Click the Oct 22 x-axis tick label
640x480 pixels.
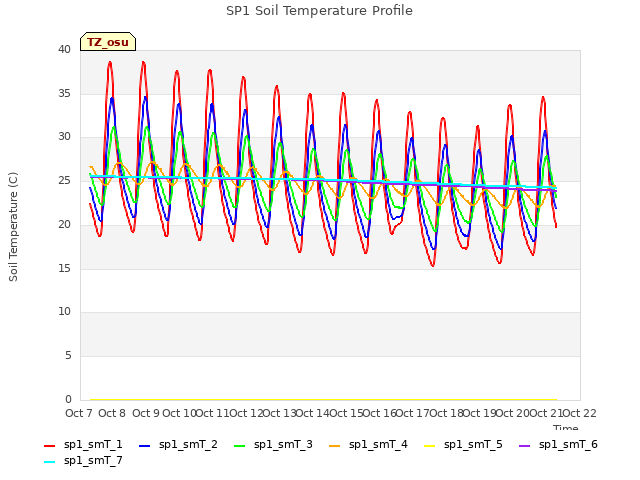pyautogui.click(x=580, y=413)
